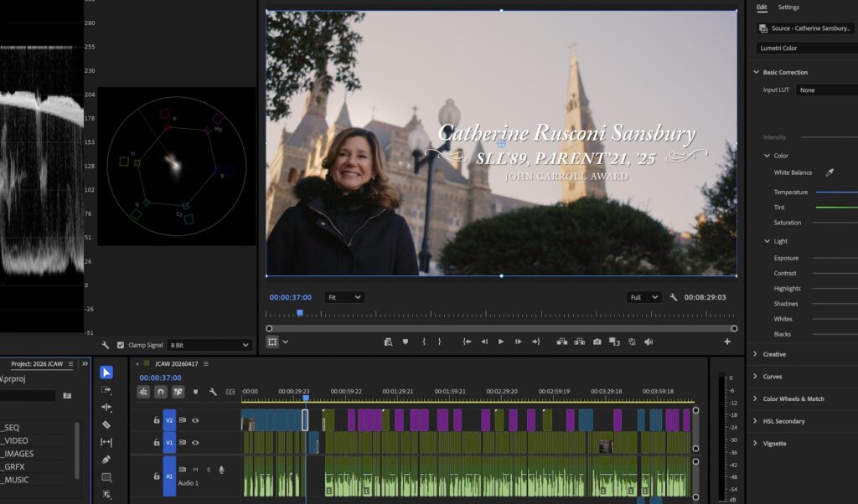Add a marker in Program Monitor
Image resolution: width=858 pixels, height=504 pixels.
coord(406,342)
